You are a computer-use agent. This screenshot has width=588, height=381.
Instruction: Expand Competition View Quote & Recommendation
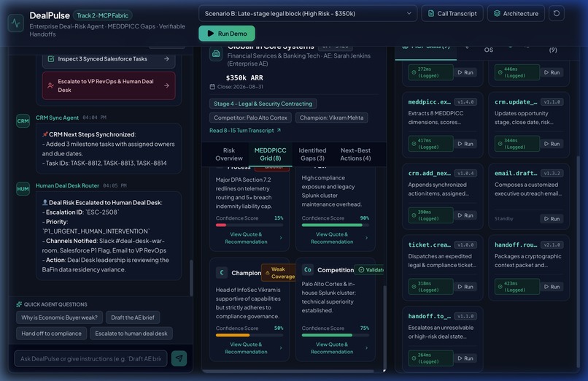pyautogui.click(x=335, y=348)
